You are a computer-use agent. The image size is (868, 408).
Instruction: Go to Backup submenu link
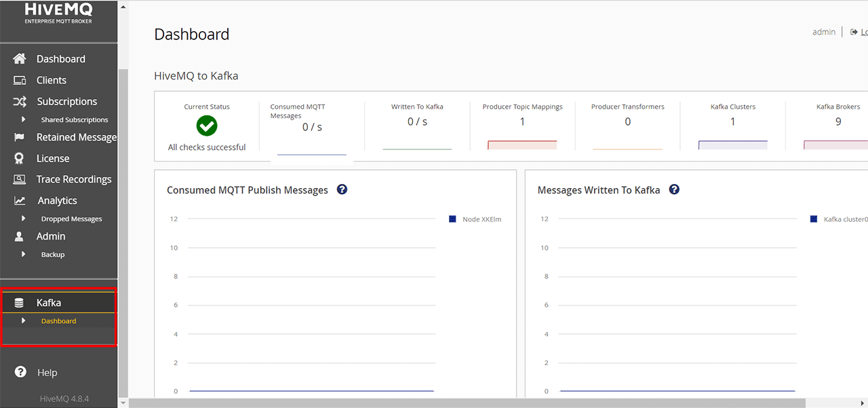pyautogui.click(x=53, y=254)
